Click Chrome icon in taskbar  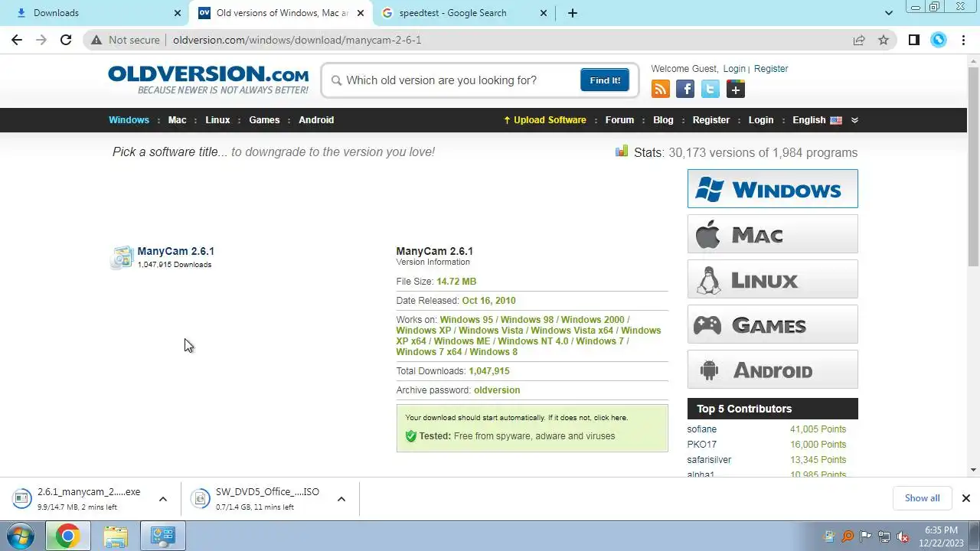(67, 536)
